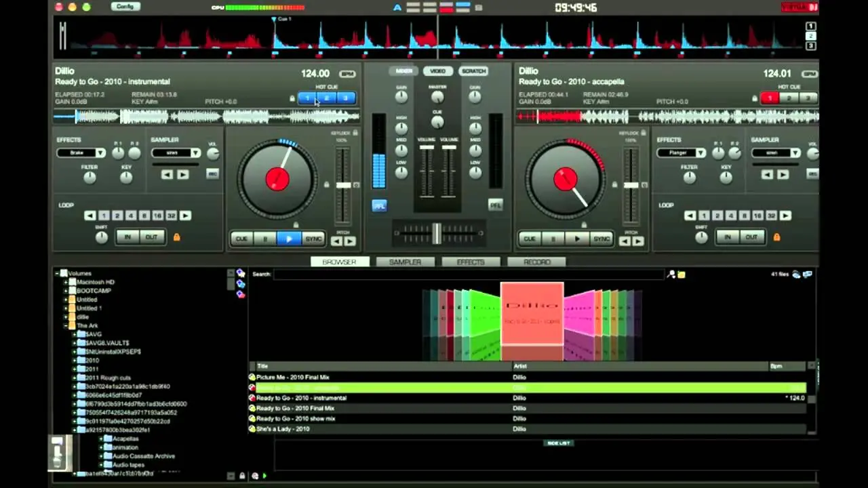Switch to the SAMPLER tab
The image size is (868, 488).
(405, 262)
